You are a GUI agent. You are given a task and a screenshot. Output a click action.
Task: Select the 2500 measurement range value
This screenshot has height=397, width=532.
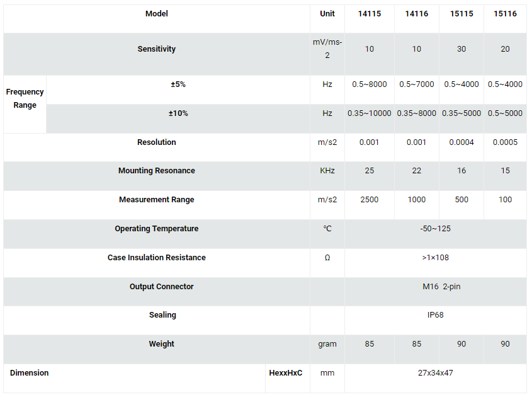pyautogui.click(x=370, y=200)
